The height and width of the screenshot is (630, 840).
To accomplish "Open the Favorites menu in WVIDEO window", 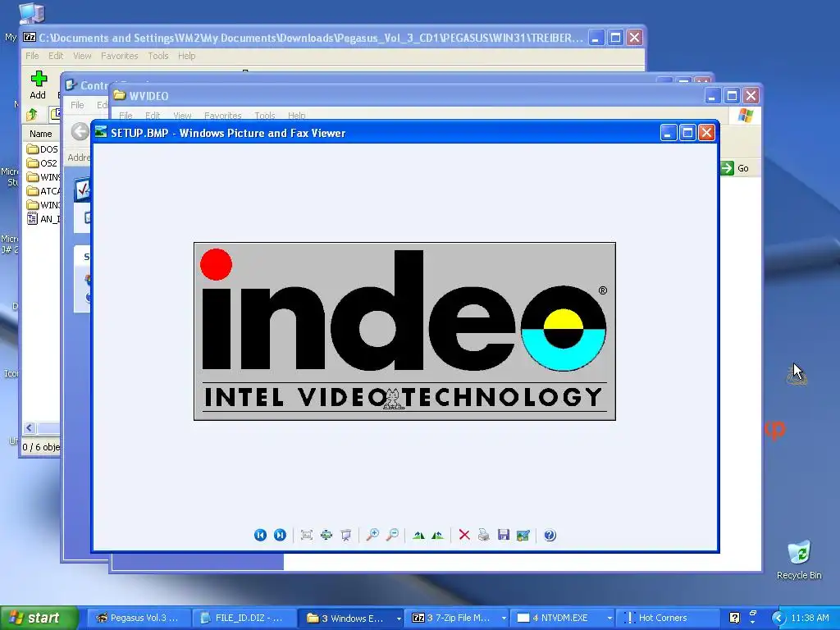I will (x=222, y=115).
